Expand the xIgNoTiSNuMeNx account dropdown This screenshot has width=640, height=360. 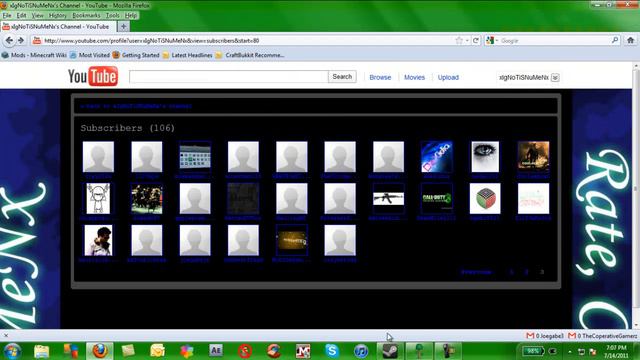[x=555, y=78]
